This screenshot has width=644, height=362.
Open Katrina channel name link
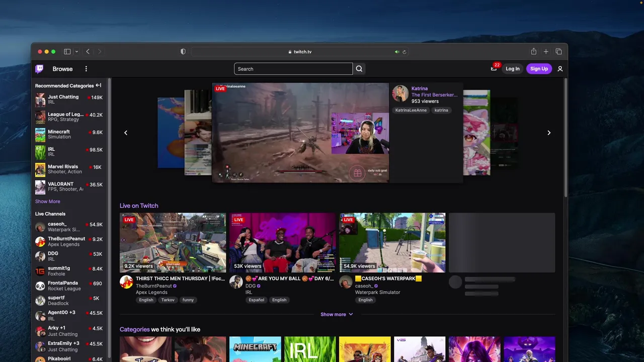coord(420,88)
